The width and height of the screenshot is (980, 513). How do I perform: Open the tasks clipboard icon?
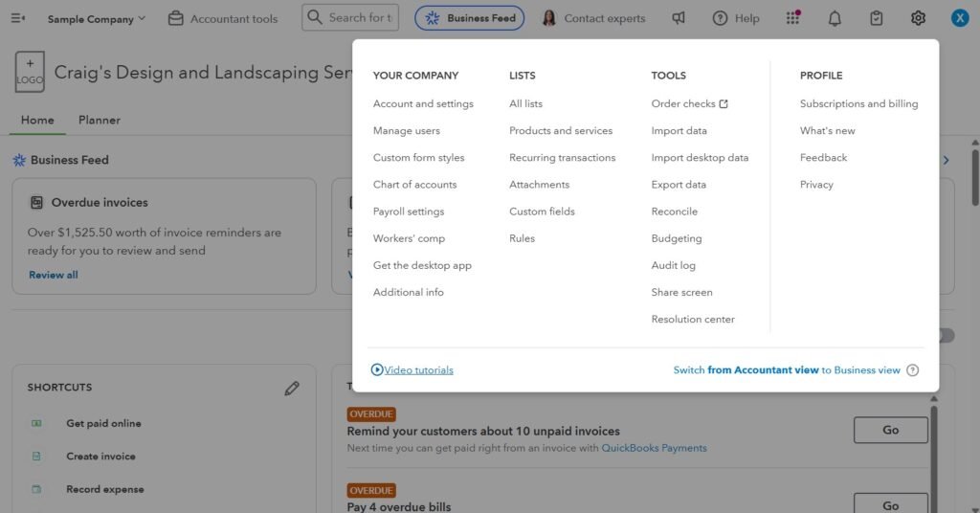[x=877, y=18]
